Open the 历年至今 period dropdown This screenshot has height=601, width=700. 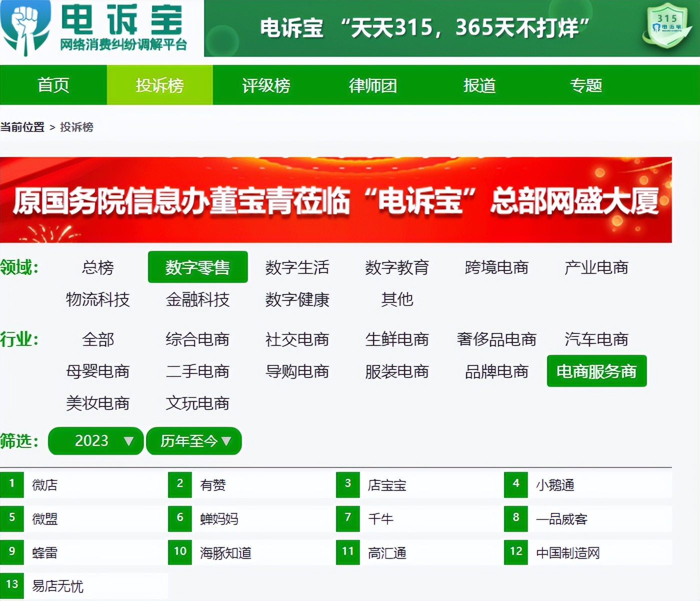[x=194, y=441]
